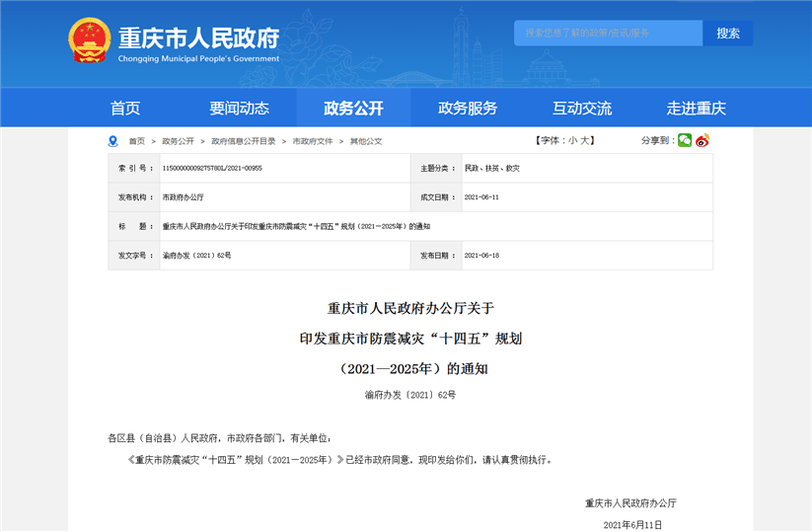The image size is (812, 532).
Task: Focus the policy search input field
Action: click(x=607, y=34)
